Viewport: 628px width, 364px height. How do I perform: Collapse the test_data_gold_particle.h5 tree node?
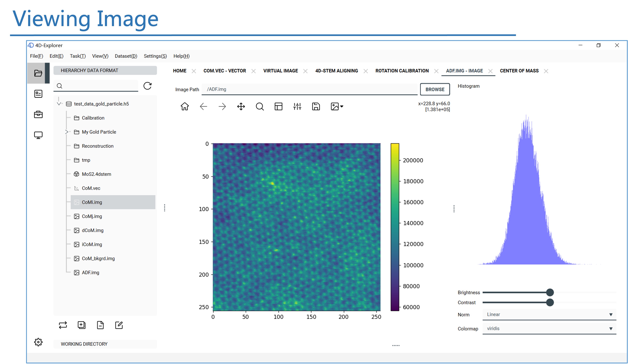[x=59, y=104]
